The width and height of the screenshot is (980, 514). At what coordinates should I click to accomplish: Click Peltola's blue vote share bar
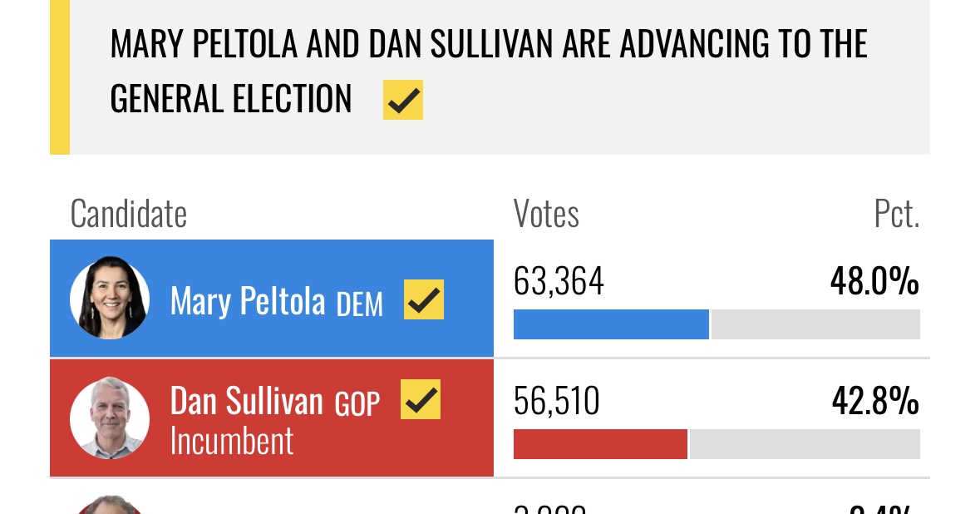click(x=611, y=324)
